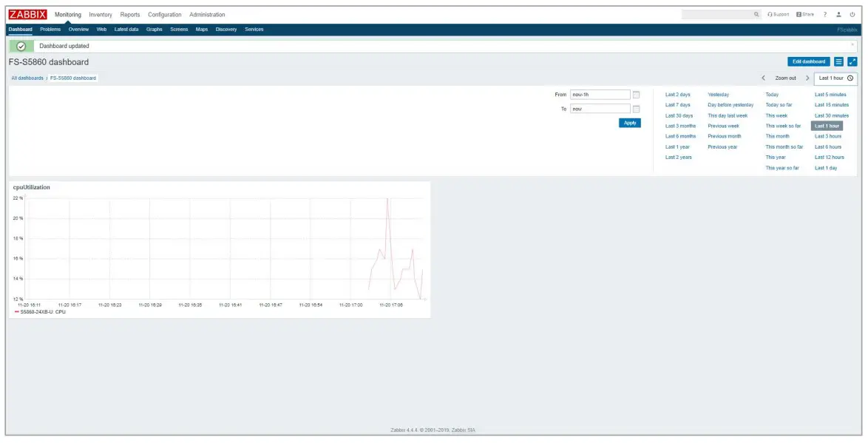Select Last 30 days range
868x443 pixels.
(x=679, y=115)
